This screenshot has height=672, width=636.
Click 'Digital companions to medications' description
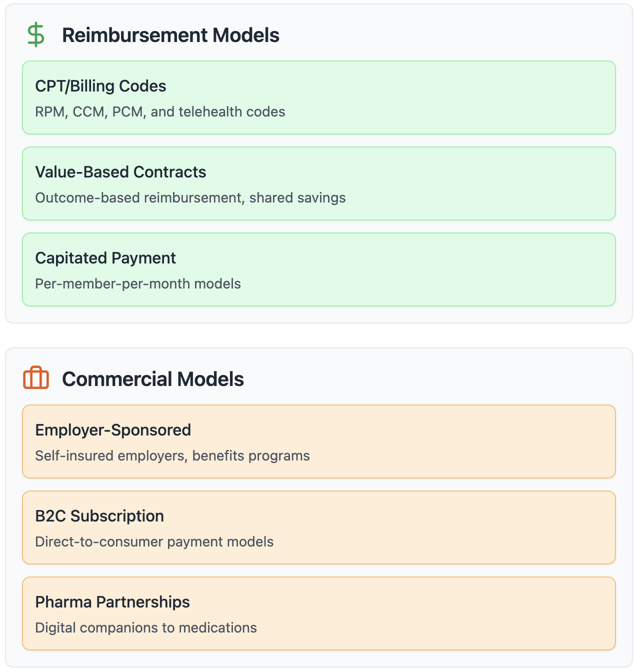[x=146, y=627]
